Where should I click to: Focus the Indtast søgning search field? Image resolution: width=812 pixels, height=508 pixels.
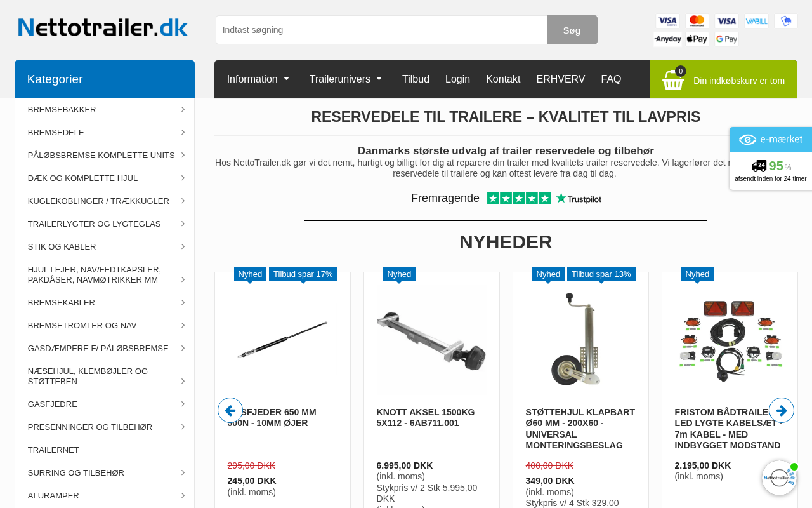381,30
